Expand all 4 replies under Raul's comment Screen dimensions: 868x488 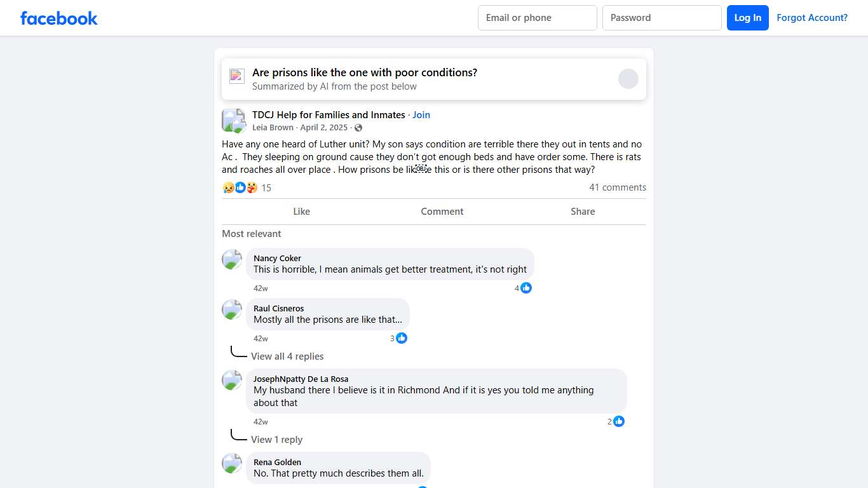(x=287, y=356)
